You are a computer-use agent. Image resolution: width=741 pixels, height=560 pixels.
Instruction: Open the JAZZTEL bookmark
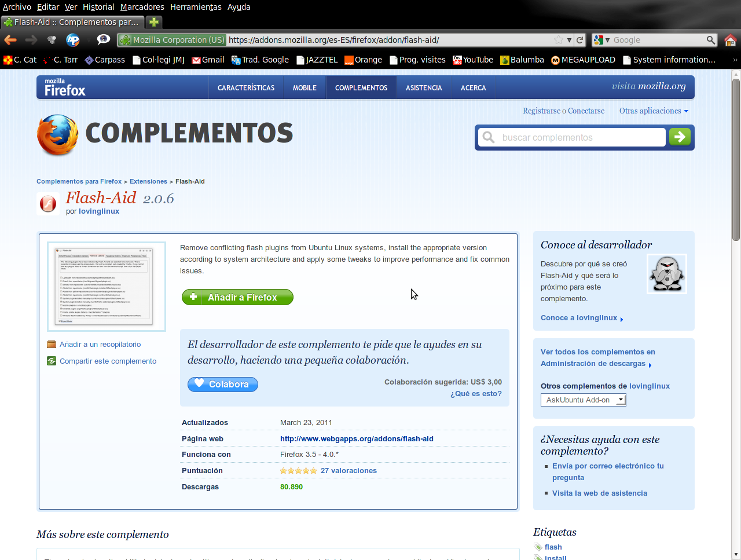(x=317, y=60)
